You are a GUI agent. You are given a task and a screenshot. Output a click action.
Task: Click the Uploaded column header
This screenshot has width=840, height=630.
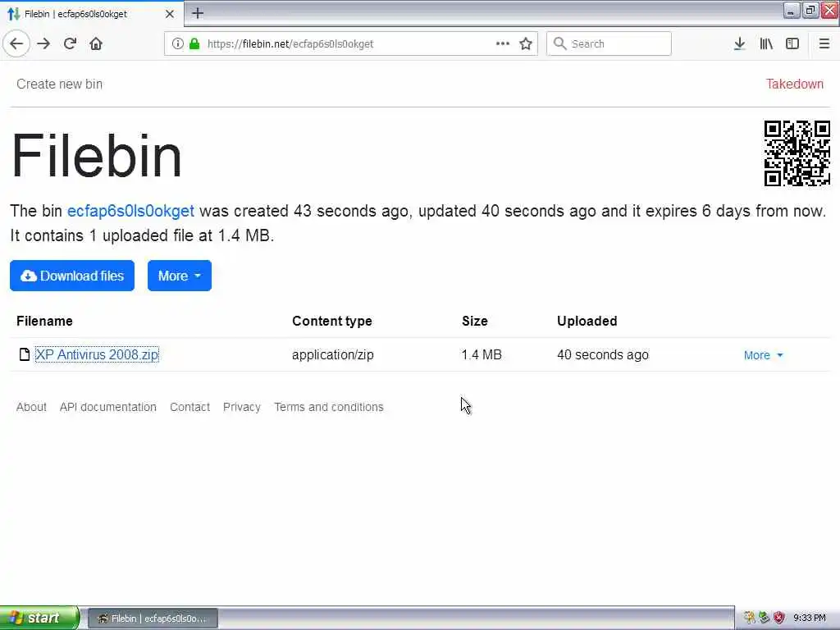coord(587,321)
